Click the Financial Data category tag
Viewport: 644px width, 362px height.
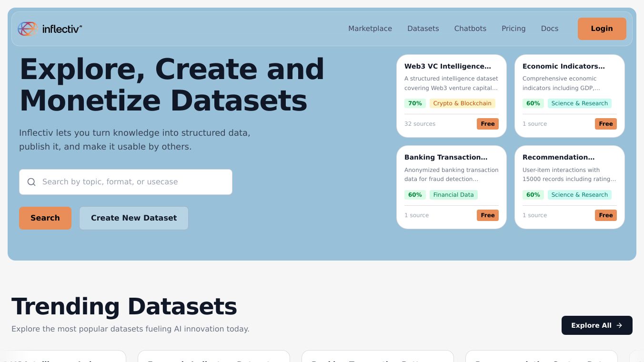coord(453,195)
